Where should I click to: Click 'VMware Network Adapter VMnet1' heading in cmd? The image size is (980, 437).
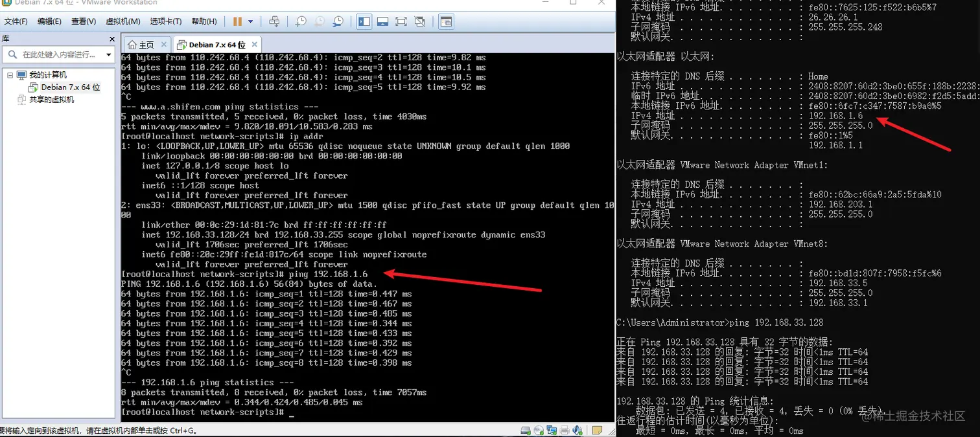pos(721,165)
